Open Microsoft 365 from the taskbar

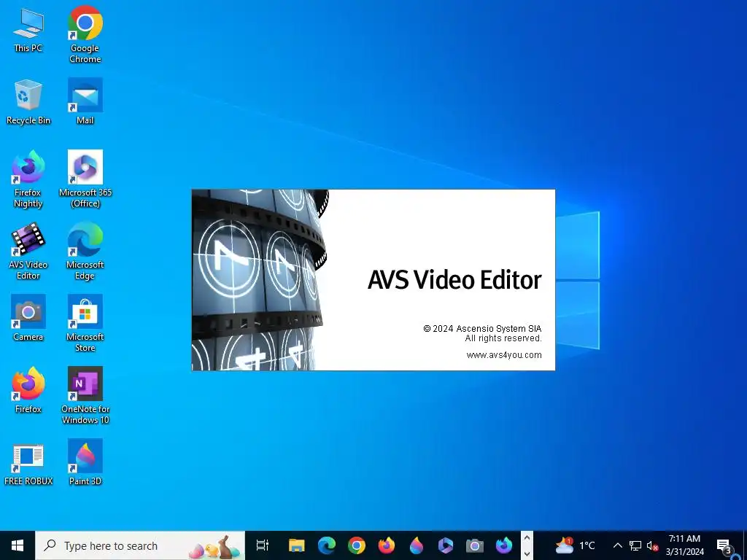[446, 545]
